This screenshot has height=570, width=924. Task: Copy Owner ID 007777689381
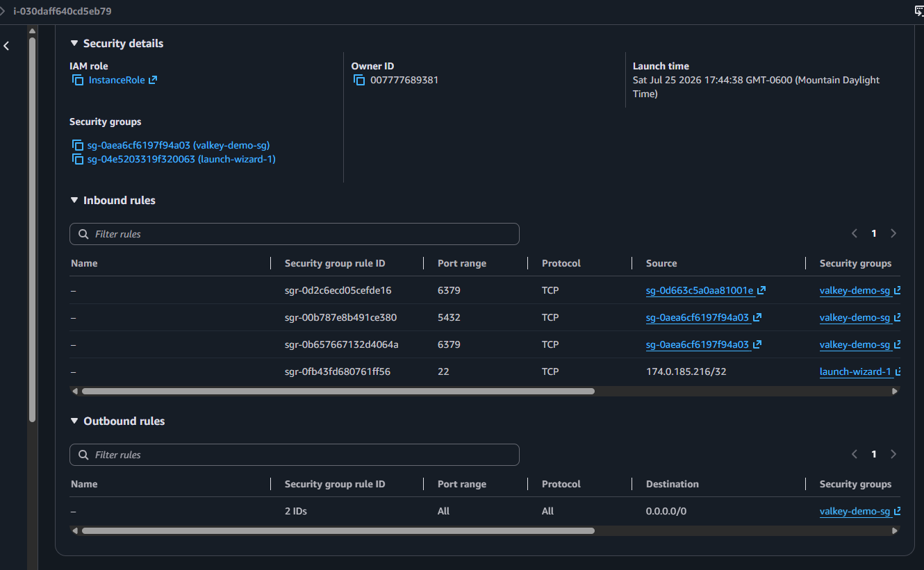[359, 80]
